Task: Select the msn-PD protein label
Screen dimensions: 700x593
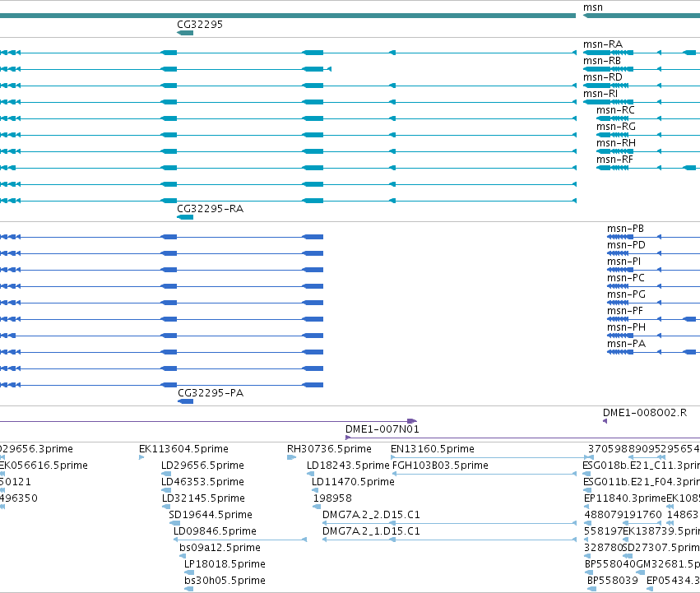Action: pyautogui.click(x=626, y=245)
